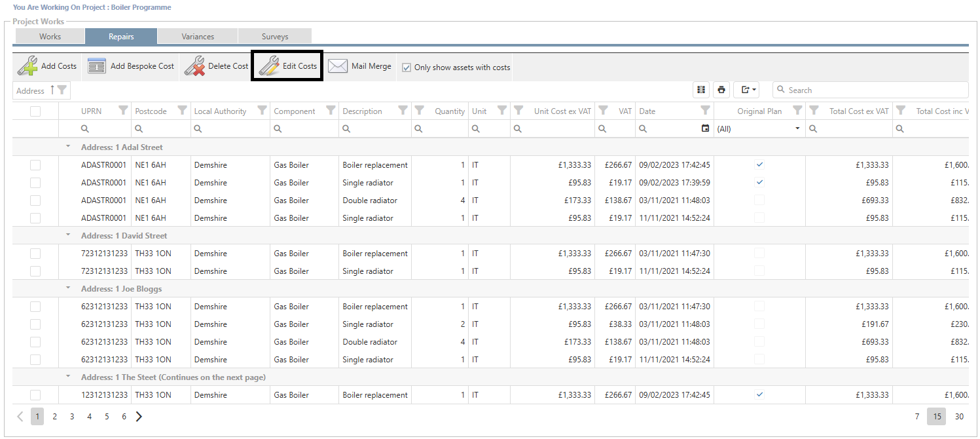
Task: Uncheck Only show assets with costs
Action: pyautogui.click(x=407, y=67)
